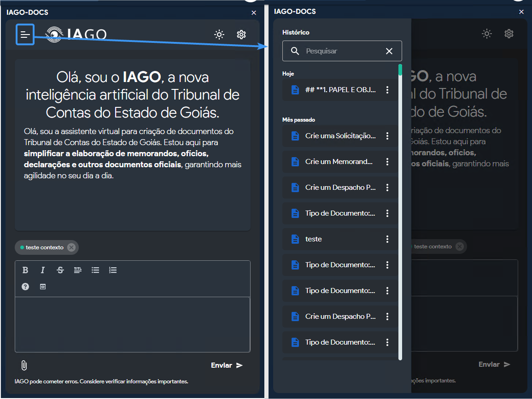
Task: Apply italic formatting in the editor toolbar
Action: pos(43,270)
